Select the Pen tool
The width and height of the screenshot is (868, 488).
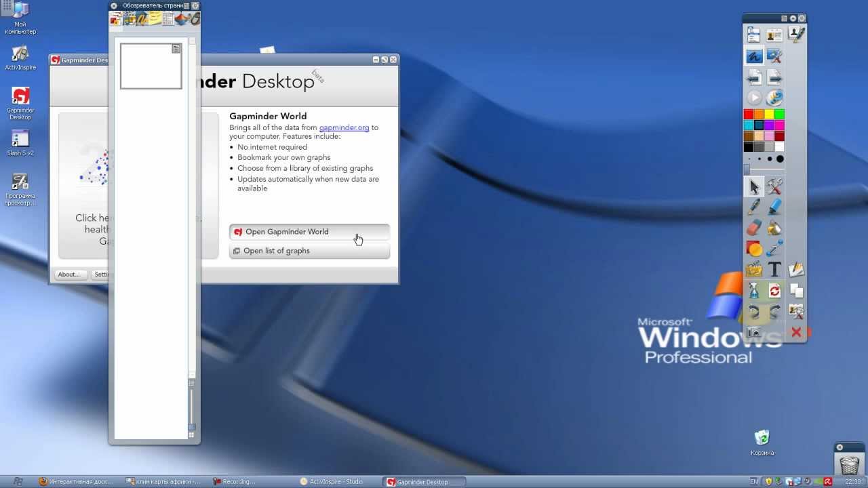[x=753, y=207]
